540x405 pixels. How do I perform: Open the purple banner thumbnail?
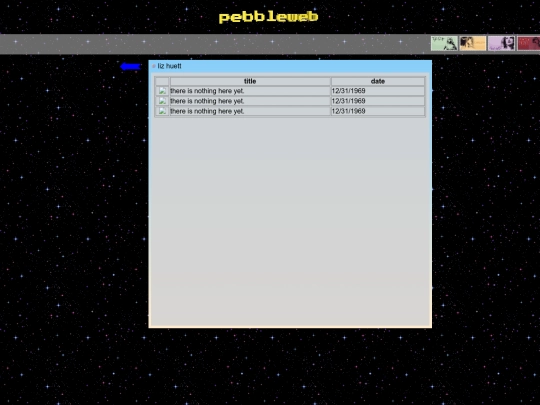pos(501,43)
